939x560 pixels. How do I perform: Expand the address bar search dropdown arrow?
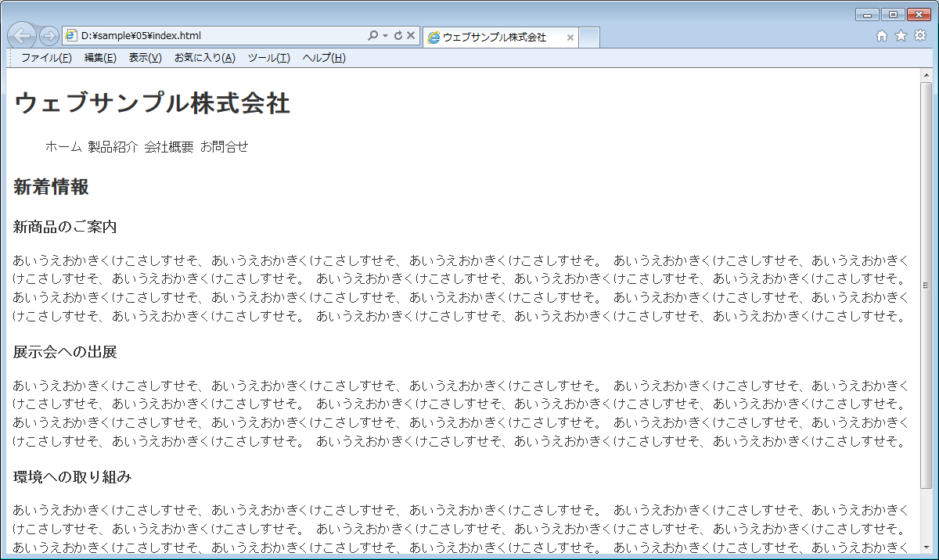pyautogui.click(x=386, y=36)
